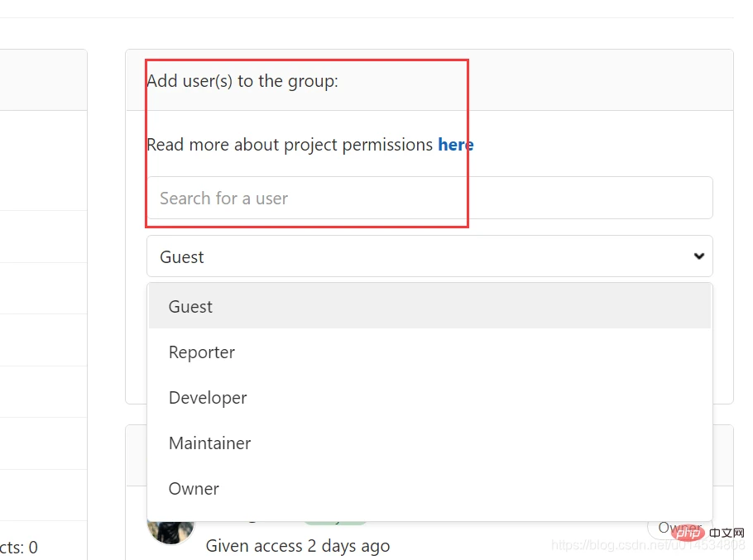Focus the "Search for a user" field
Screen dimensions: 753x560
click(x=429, y=199)
